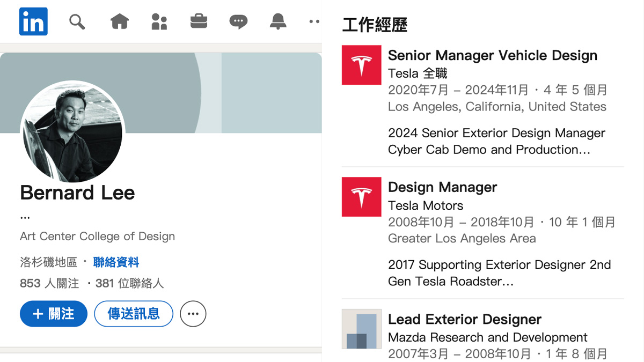Click the 2008年10月 – 2018年10月 date range

pyautogui.click(x=461, y=221)
